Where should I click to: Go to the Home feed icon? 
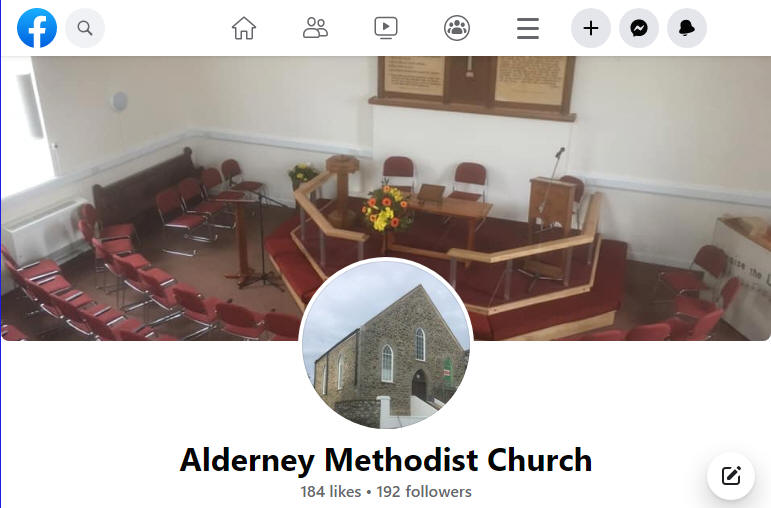coord(244,28)
